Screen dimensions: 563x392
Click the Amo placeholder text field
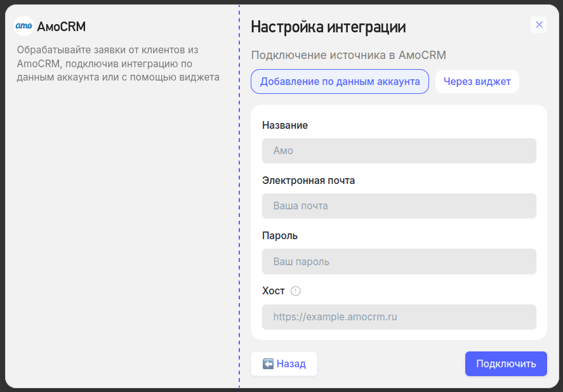tap(399, 150)
